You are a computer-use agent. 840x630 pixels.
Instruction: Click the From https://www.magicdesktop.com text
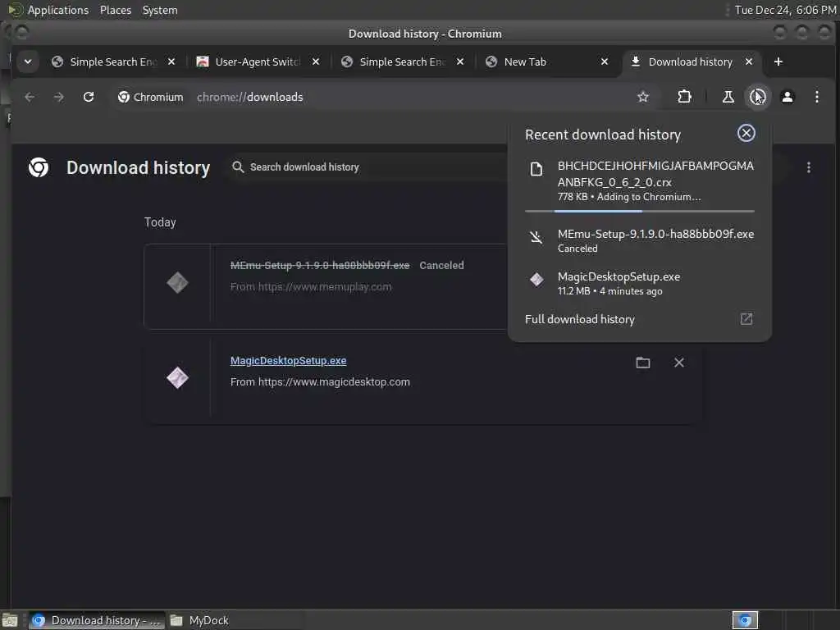pyautogui.click(x=320, y=382)
